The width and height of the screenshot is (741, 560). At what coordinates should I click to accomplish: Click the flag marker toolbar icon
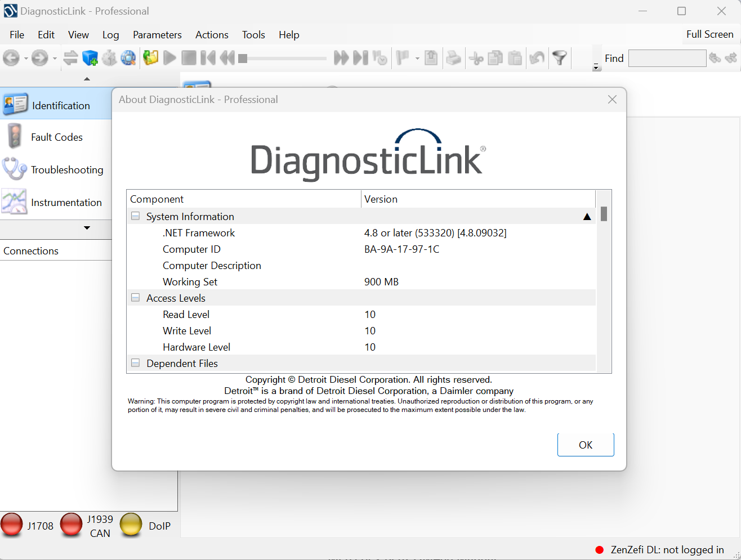tap(402, 57)
